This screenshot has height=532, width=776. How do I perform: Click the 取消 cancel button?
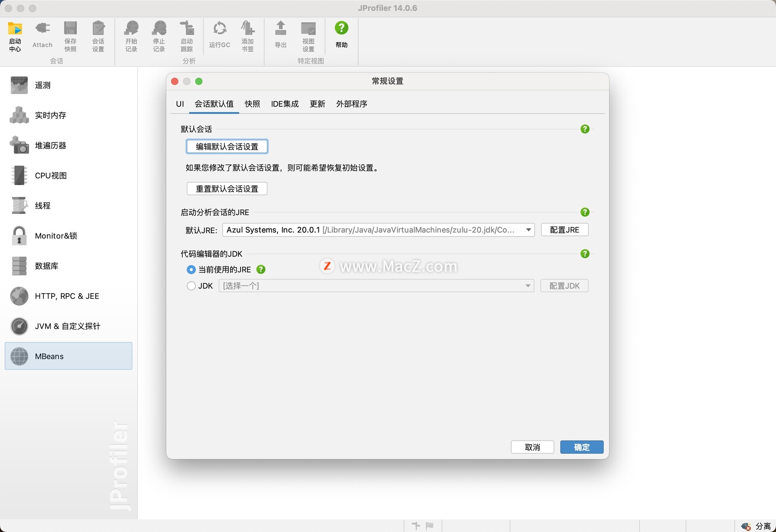(532, 447)
